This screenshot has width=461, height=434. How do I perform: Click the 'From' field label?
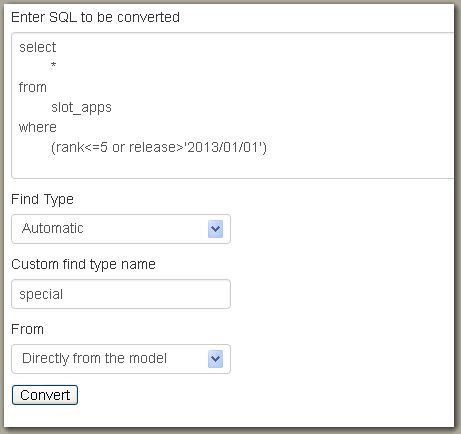[x=27, y=329]
